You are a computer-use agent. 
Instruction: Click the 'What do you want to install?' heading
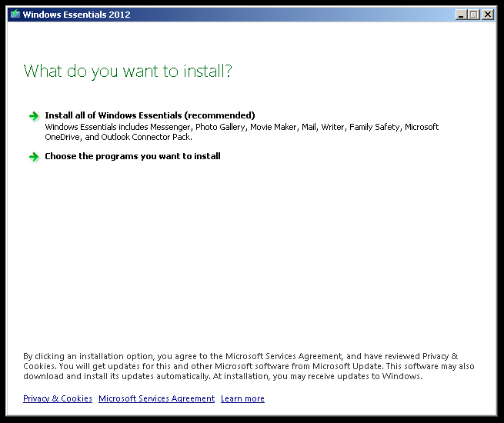(x=128, y=71)
